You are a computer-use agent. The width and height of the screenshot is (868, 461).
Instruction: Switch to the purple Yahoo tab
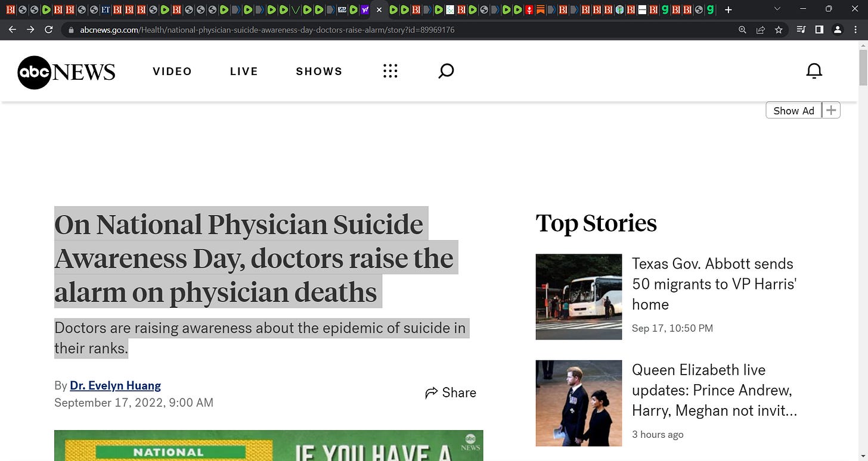click(x=365, y=10)
